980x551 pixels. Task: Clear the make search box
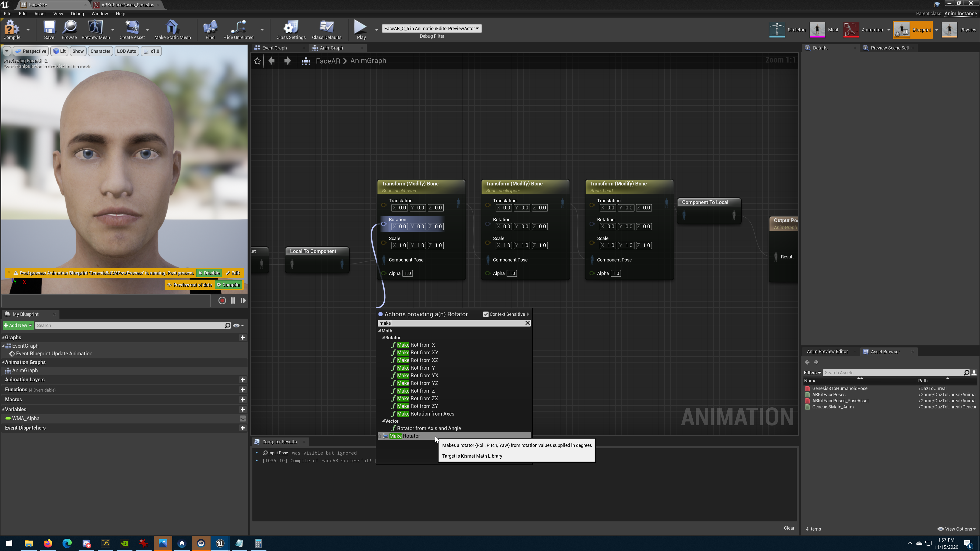527,323
